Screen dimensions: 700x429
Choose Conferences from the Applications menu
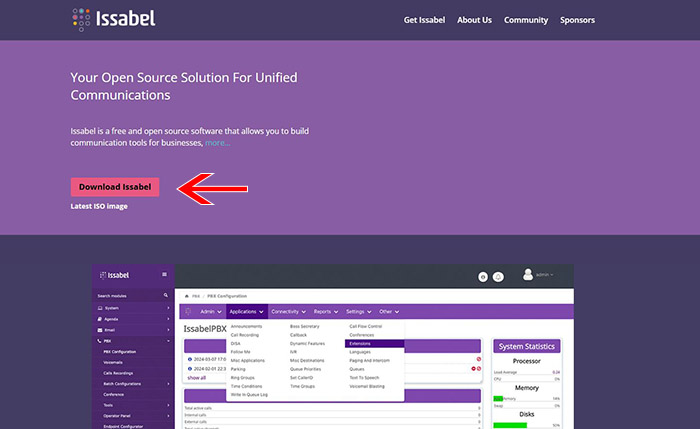coord(362,335)
